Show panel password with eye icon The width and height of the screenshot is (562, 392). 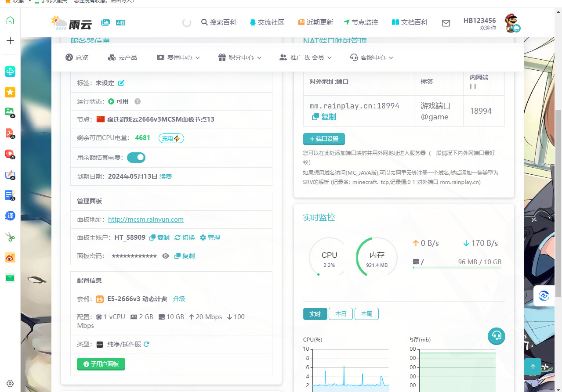pyautogui.click(x=166, y=256)
